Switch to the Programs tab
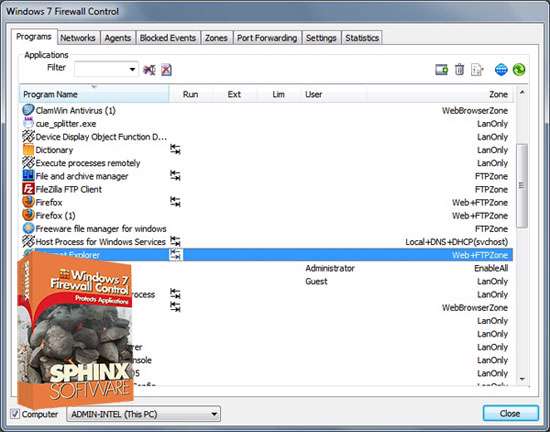This screenshot has width=550, height=432. click(34, 37)
